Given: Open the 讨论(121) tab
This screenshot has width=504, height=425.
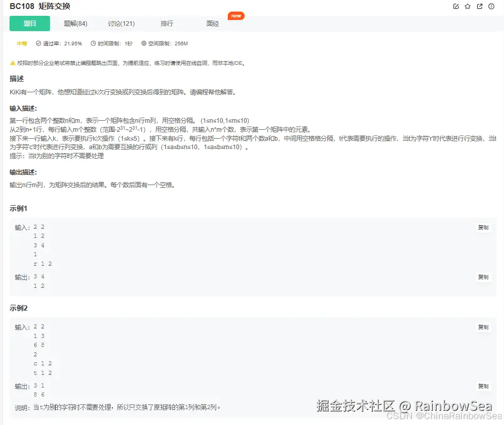Looking at the screenshot, I should click(x=121, y=23).
